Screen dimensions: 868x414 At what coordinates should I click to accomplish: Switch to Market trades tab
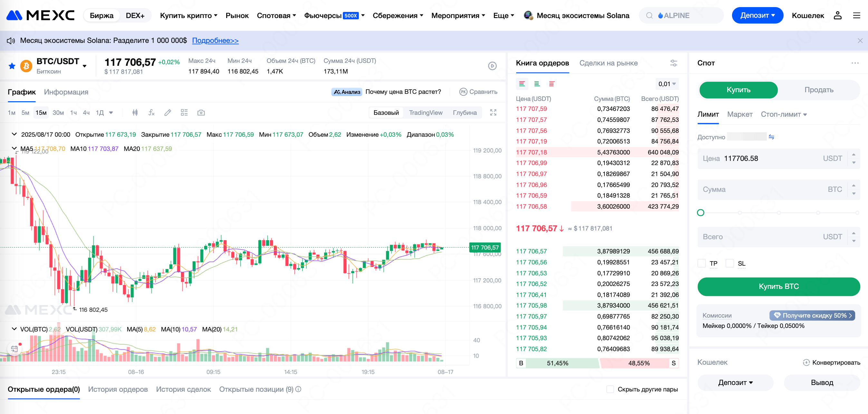tap(608, 63)
